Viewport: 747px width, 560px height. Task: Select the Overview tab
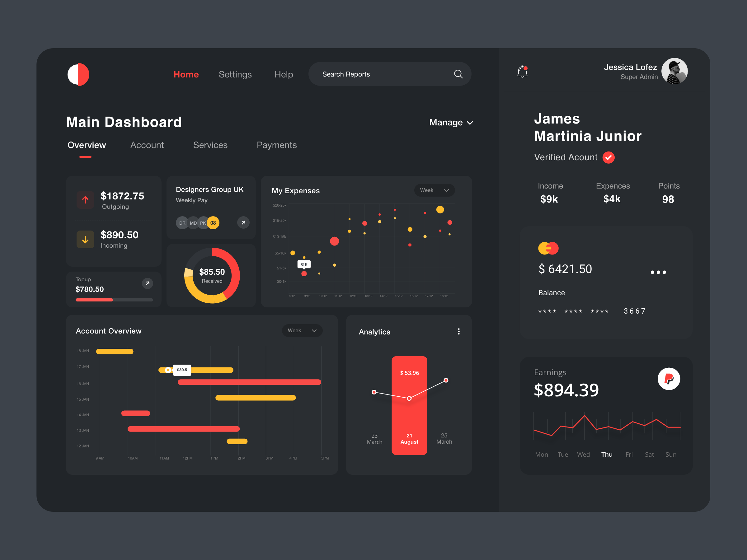[x=87, y=145]
